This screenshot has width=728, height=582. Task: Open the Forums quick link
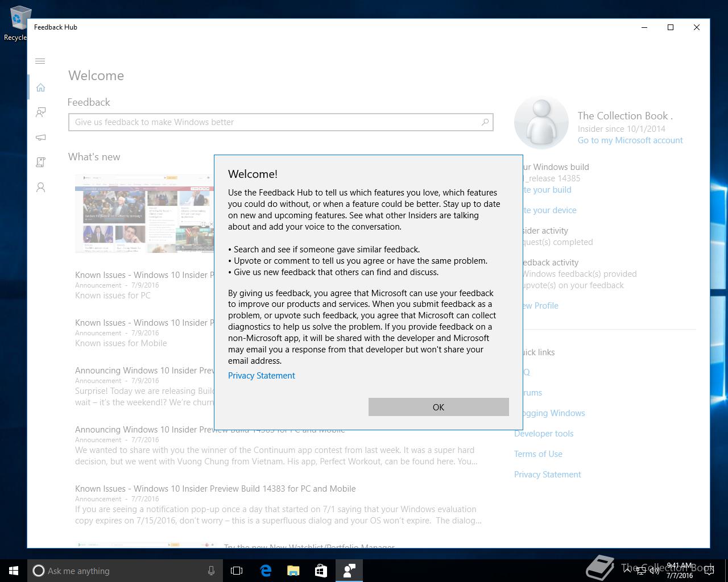point(532,393)
